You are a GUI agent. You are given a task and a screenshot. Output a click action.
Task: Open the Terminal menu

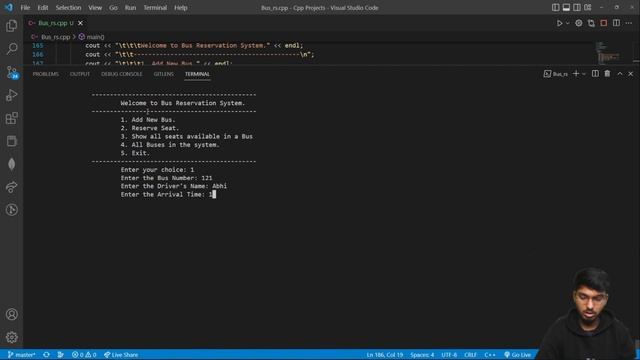[x=155, y=8]
